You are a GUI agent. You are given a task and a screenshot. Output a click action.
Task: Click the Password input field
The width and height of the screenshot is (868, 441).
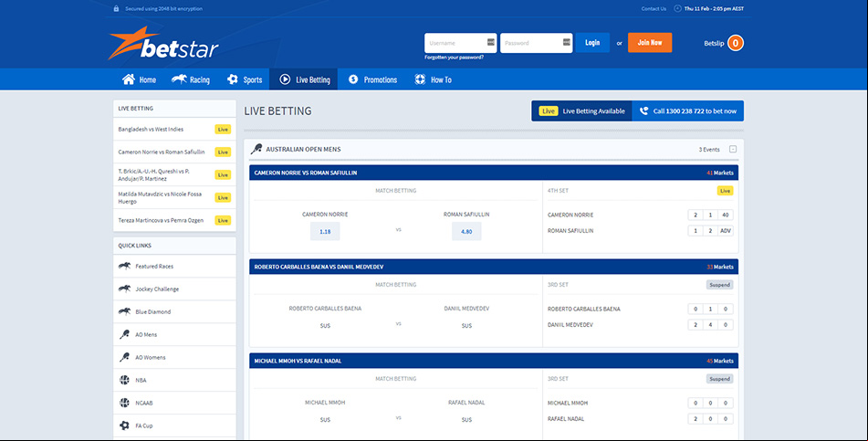coord(536,43)
